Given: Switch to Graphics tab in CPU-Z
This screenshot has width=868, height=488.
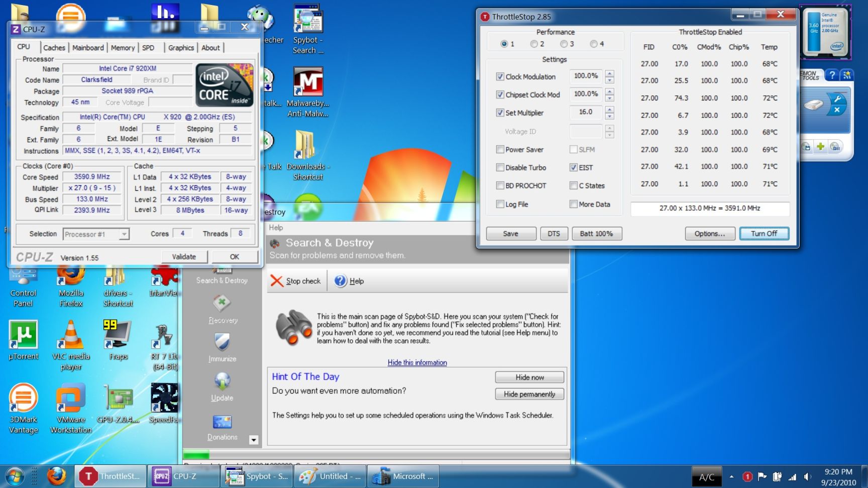Looking at the screenshot, I should (x=181, y=48).
